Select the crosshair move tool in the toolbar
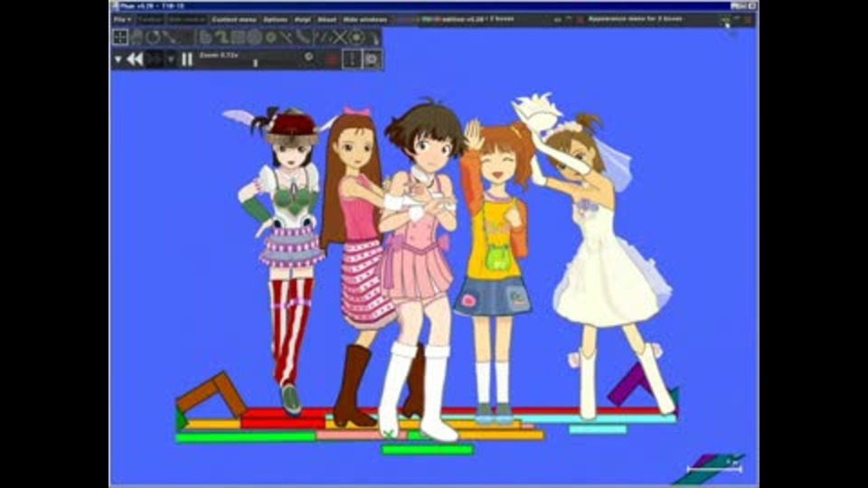The width and height of the screenshot is (868, 488). (x=120, y=37)
